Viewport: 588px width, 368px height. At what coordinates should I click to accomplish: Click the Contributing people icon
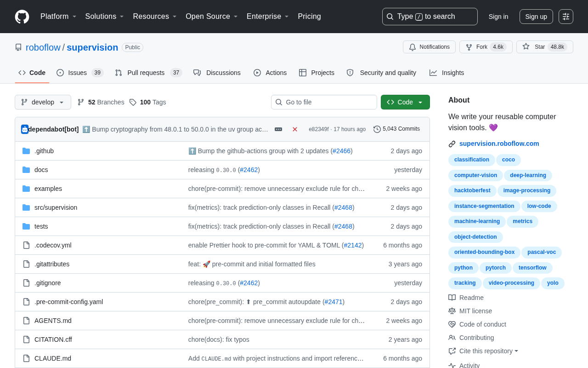click(452, 338)
